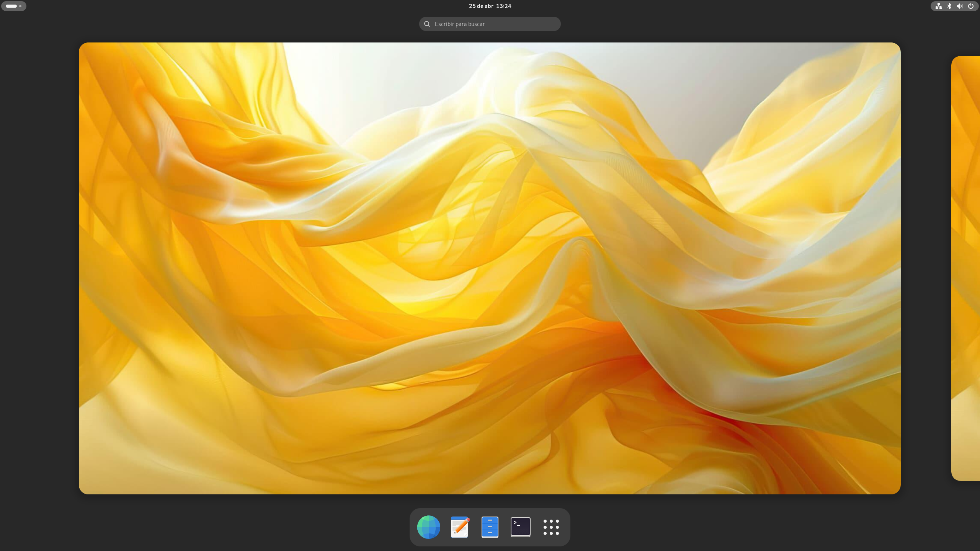Show all applications grid
Viewport: 980px width, 551px height.
551,527
